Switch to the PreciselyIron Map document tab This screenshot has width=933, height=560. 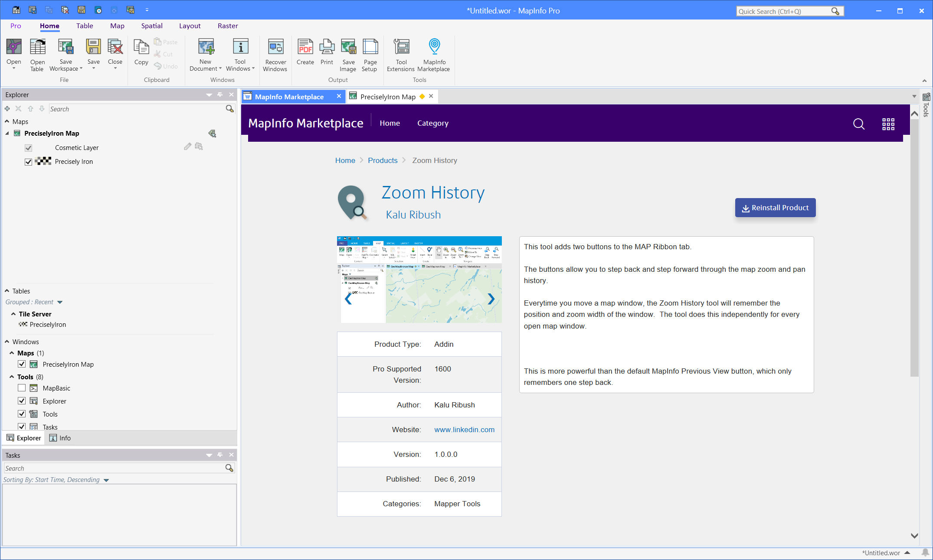387,97
